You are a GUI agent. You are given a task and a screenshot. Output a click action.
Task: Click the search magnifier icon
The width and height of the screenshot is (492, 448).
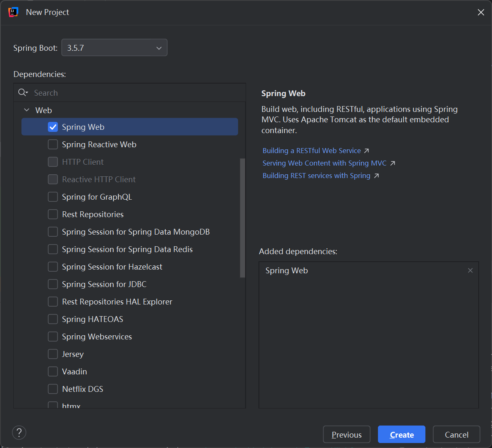click(23, 92)
